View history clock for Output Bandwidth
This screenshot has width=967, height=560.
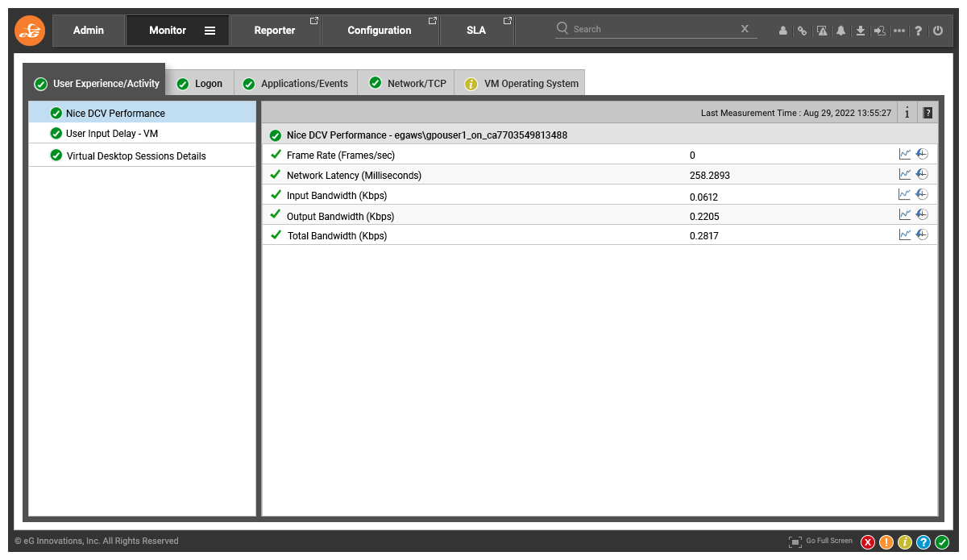pos(922,214)
